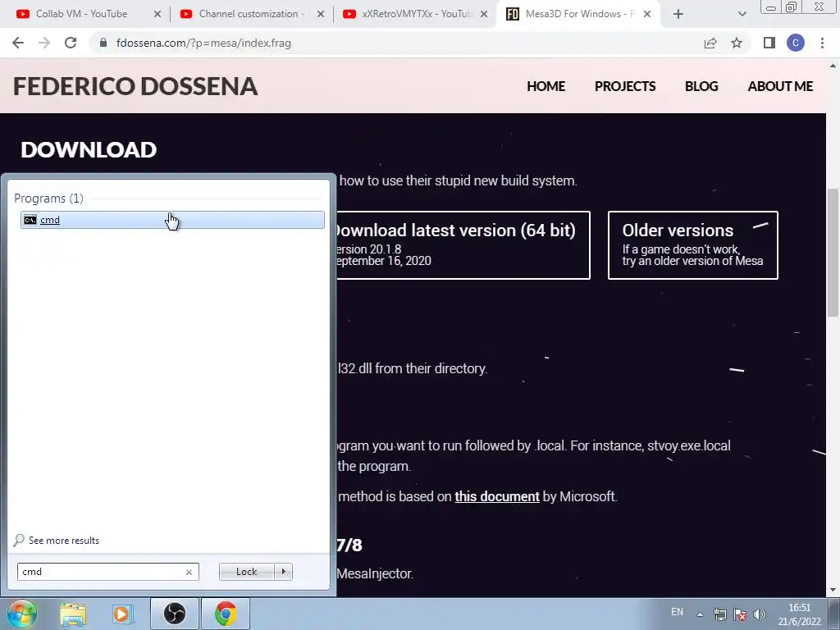This screenshot has width=840, height=630.
Task: Clear the Start menu search box
Action: click(x=189, y=572)
